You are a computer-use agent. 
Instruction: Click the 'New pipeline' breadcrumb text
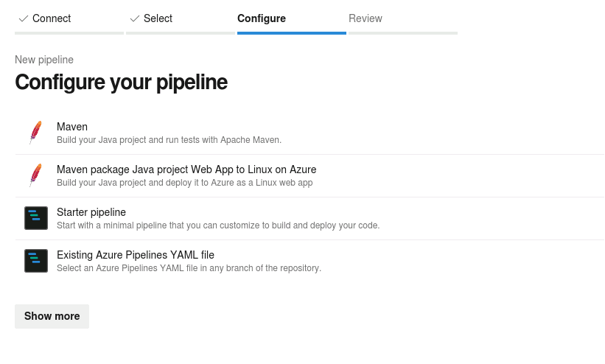[44, 60]
